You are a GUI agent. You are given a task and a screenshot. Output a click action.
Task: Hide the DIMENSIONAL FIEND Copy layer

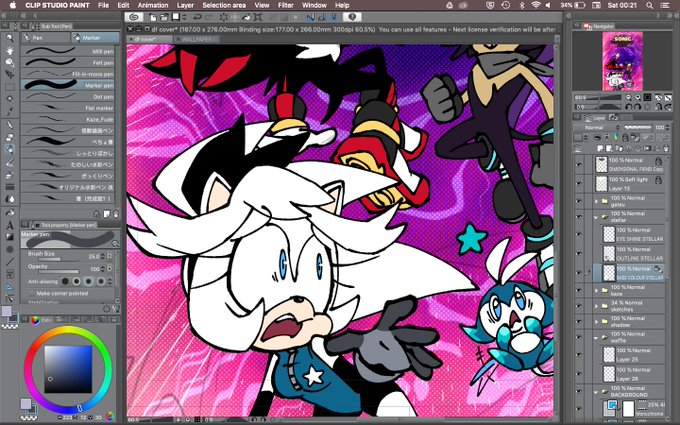pyautogui.click(x=579, y=165)
